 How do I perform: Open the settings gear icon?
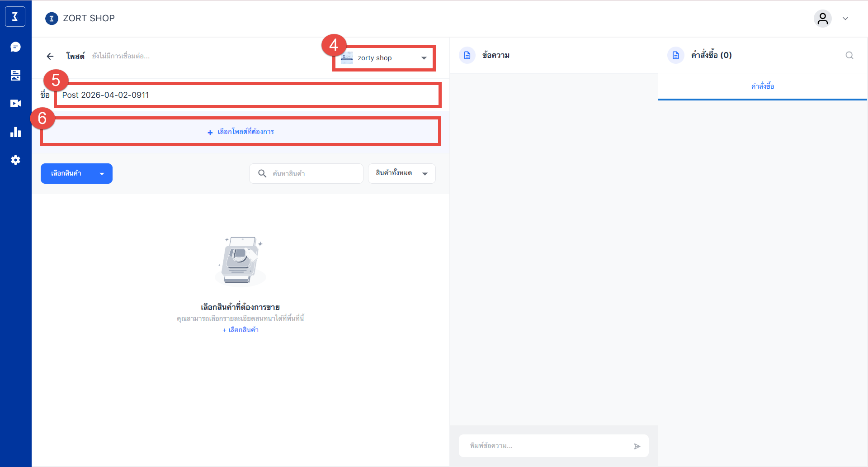click(x=15, y=160)
